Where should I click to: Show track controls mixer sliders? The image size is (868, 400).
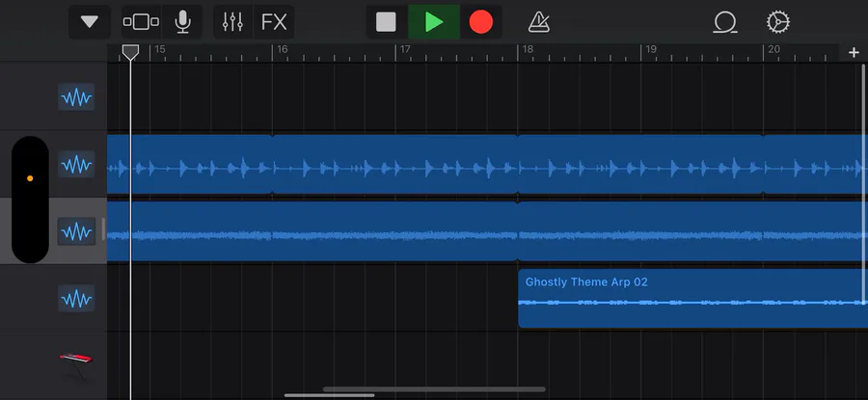click(232, 22)
